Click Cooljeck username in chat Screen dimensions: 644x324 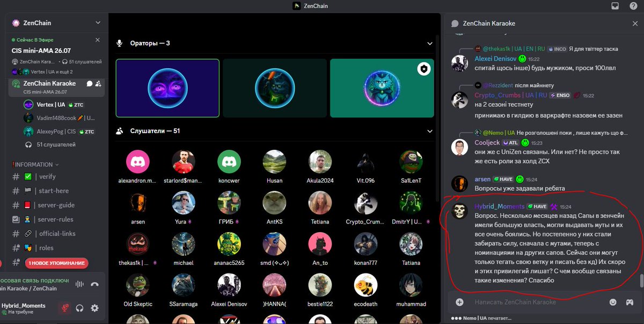(x=487, y=143)
